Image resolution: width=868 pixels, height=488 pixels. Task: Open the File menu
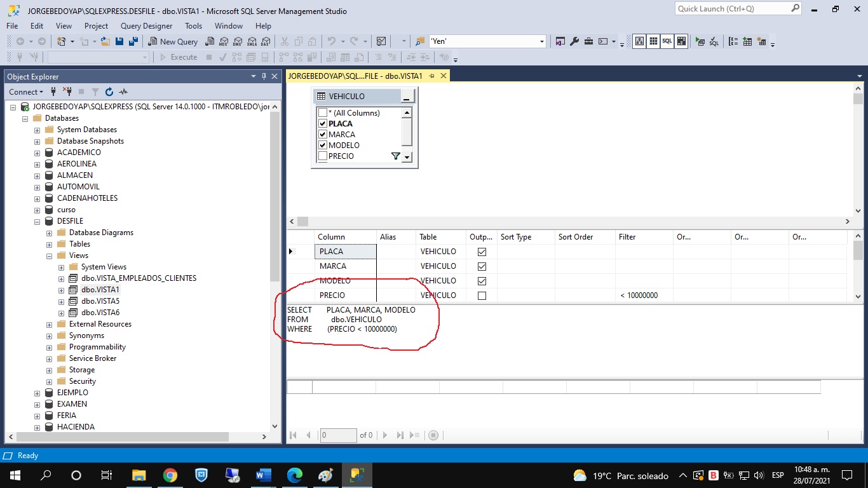point(12,26)
